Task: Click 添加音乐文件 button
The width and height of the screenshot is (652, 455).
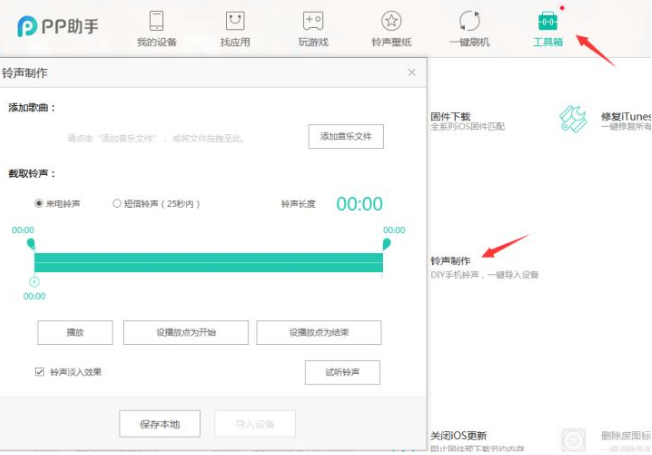Action: pyautogui.click(x=345, y=137)
